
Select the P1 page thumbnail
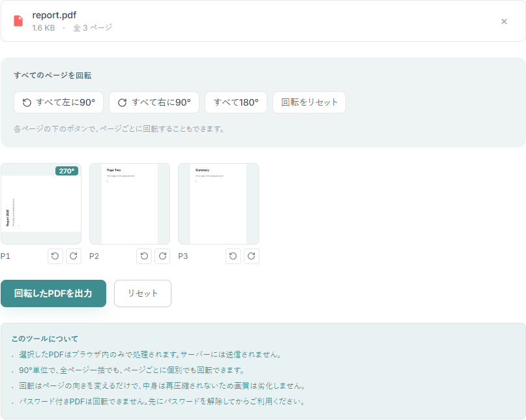click(x=41, y=203)
